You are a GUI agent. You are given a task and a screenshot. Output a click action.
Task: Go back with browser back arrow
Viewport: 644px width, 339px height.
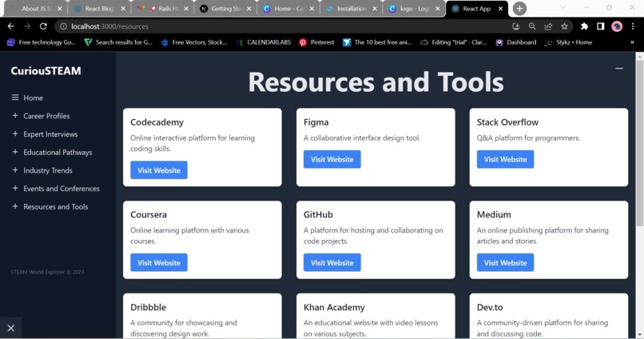click(x=11, y=26)
